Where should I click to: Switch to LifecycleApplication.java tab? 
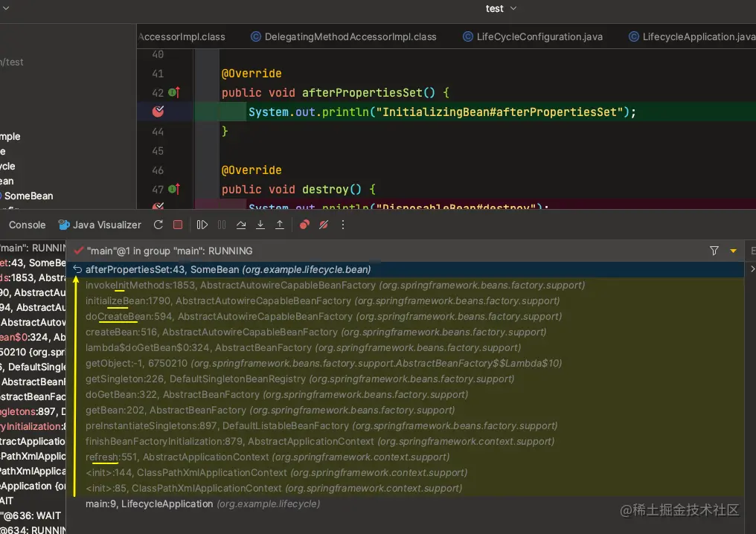(x=692, y=36)
